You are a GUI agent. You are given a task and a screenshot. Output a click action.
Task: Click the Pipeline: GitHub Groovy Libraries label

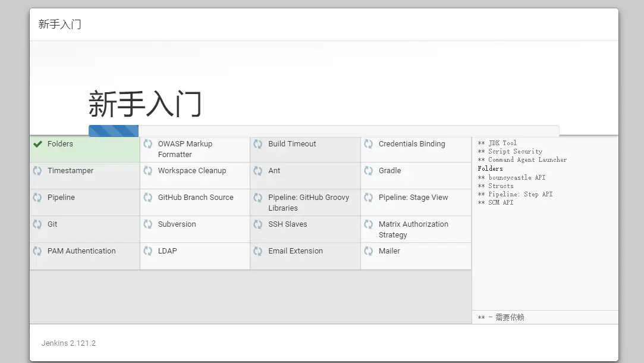pyautogui.click(x=309, y=203)
